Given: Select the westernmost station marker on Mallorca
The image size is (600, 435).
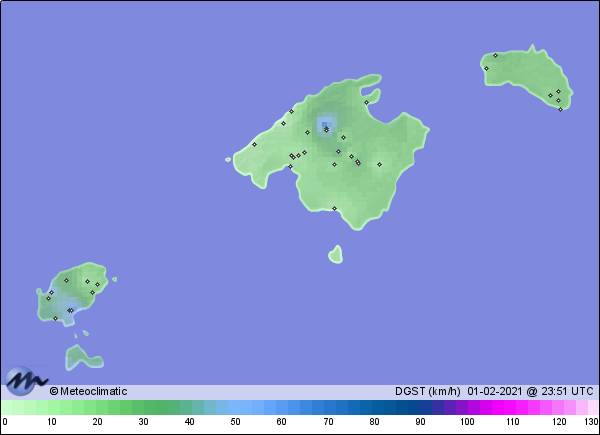Looking at the screenshot, I should coord(254,144).
